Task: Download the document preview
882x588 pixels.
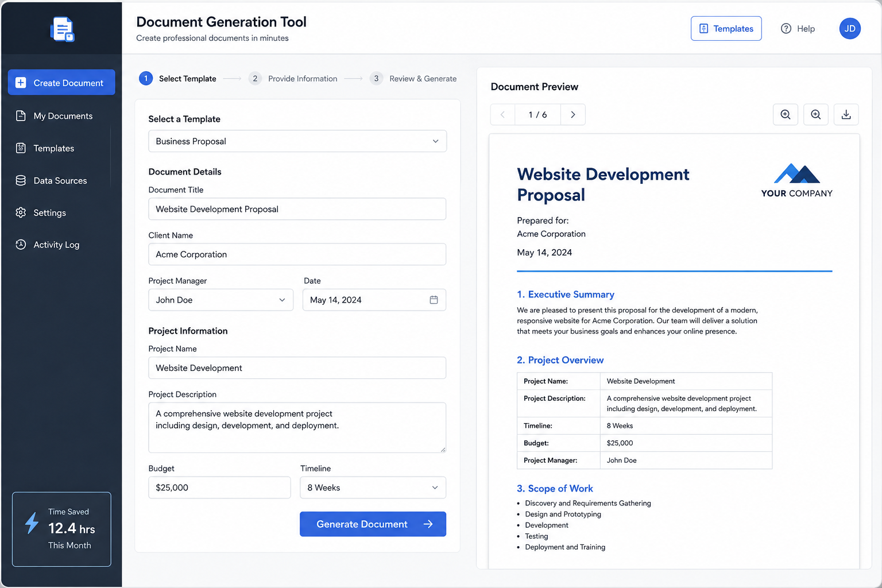Action: tap(846, 115)
